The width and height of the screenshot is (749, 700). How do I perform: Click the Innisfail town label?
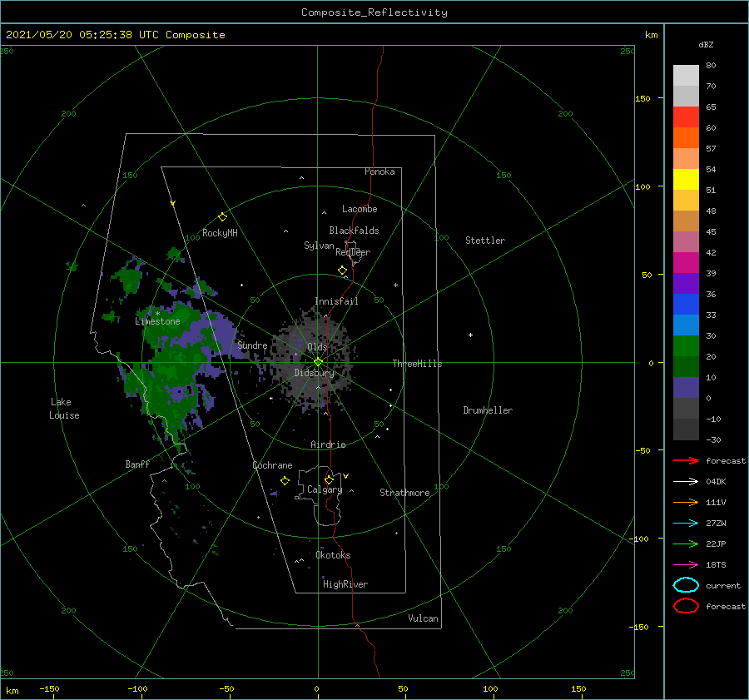click(336, 301)
